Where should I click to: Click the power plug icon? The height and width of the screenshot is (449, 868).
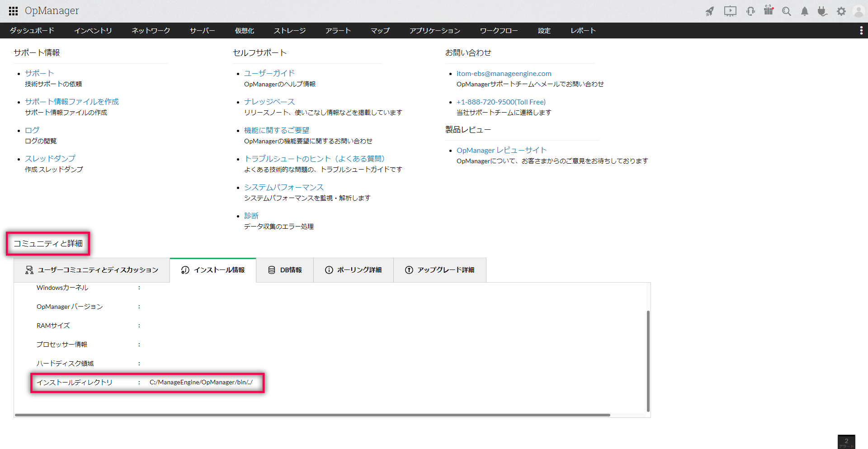pos(822,11)
